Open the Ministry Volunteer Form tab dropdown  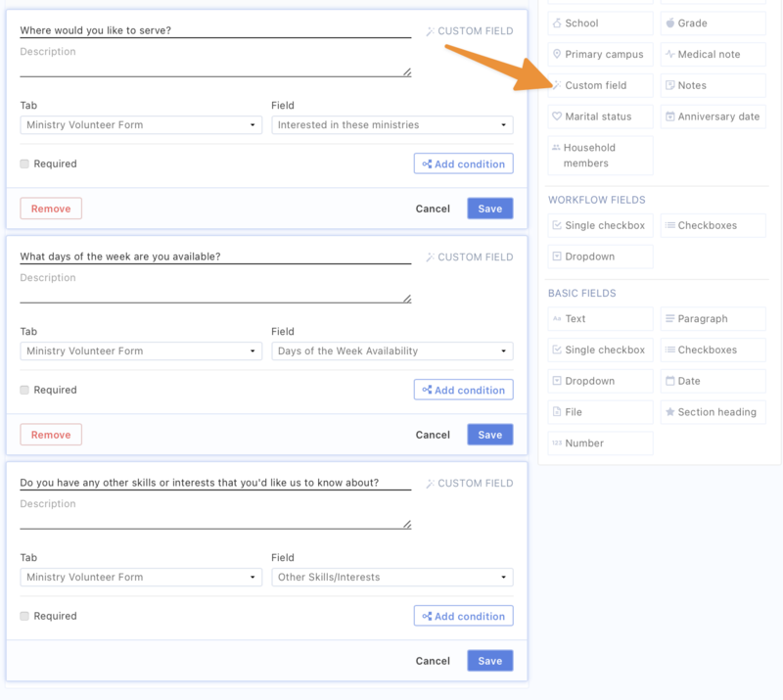pos(140,124)
